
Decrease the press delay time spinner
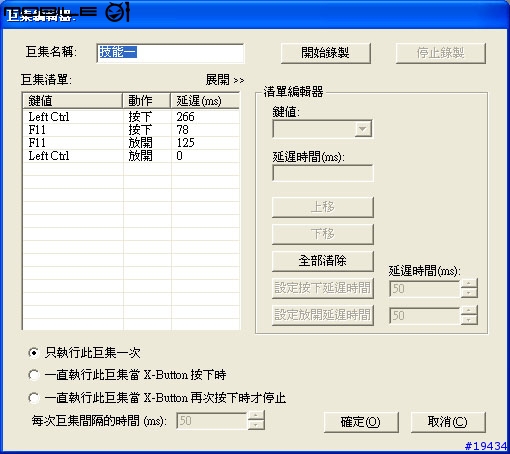[469, 293]
